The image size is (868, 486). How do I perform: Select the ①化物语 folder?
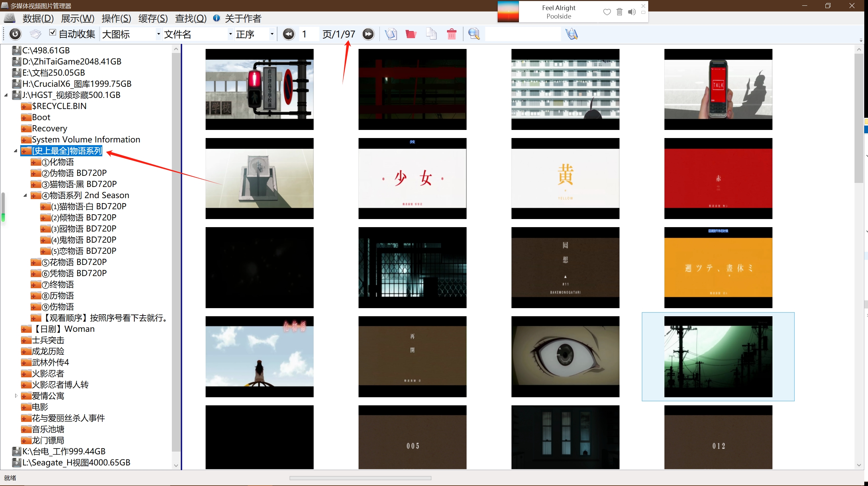[58, 162]
